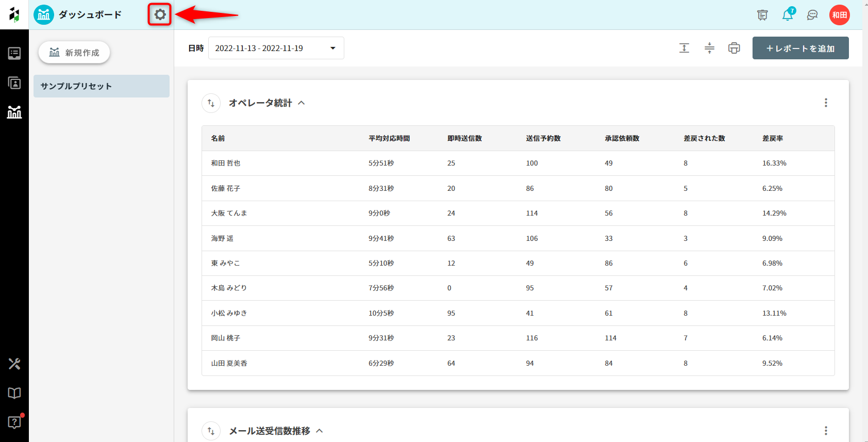Viewport: 868px width, 442px height.
Task: Click the 新規作成 button
Action: (x=74, y=53)
